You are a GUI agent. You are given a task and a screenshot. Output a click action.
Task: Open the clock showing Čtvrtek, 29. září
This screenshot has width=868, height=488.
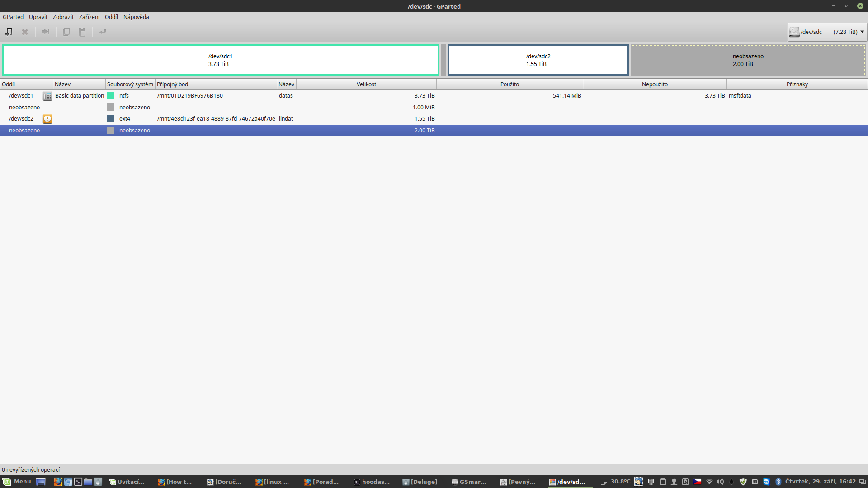[x=820, y=482]
